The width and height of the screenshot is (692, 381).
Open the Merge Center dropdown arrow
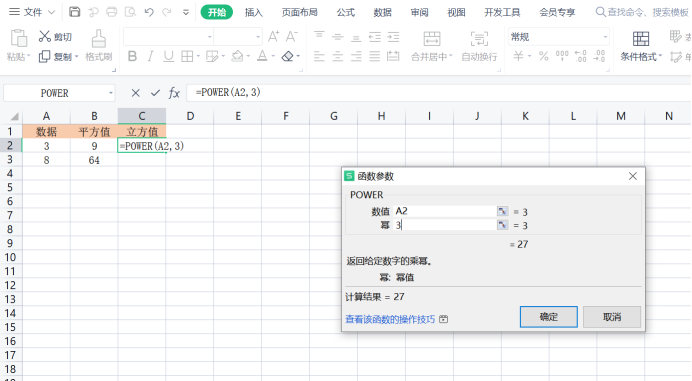pos(451,56)
